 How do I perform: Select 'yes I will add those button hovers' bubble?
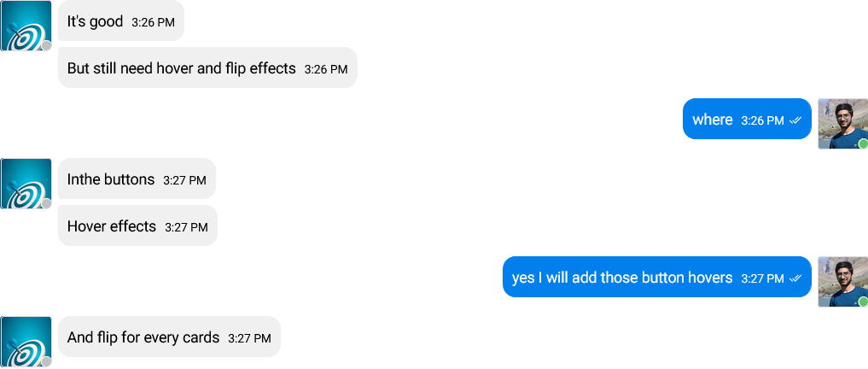pyautogui.click(x=657, y=277)
